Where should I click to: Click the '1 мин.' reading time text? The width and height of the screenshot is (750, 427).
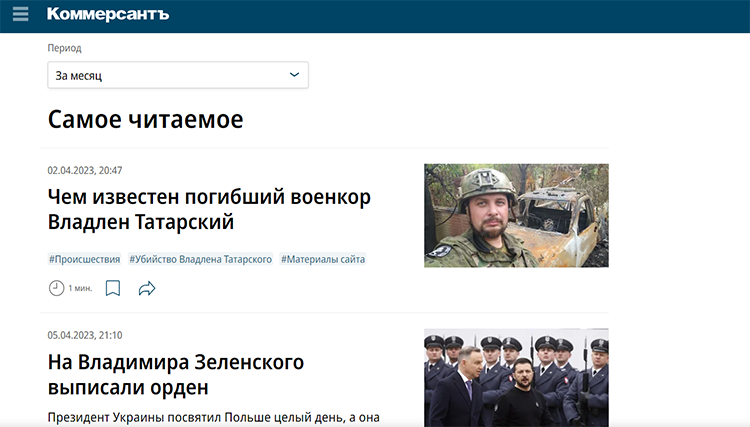tap(80, 288)
